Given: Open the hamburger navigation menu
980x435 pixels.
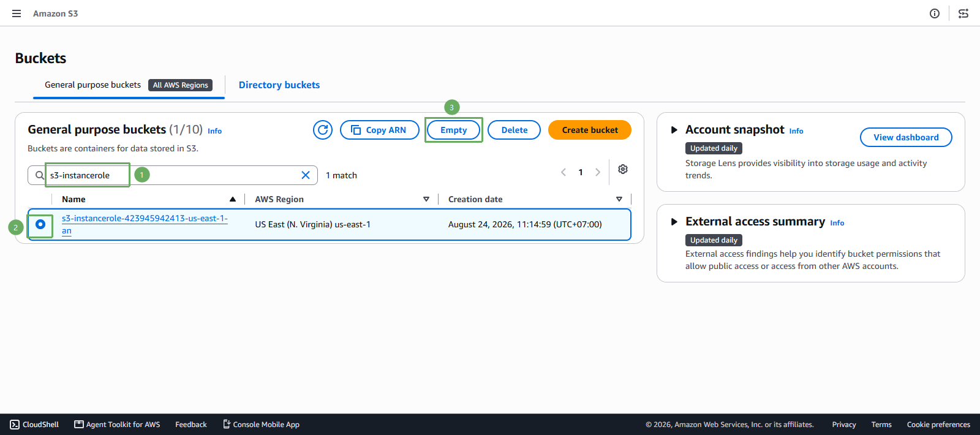Looking at the screenshot, I should click(17, 13).
